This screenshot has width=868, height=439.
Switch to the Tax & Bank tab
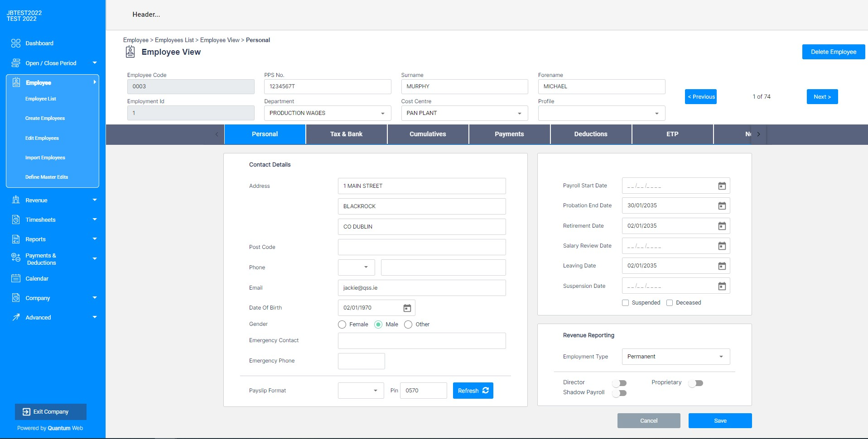pyautogui.click(x=346, y=134)
